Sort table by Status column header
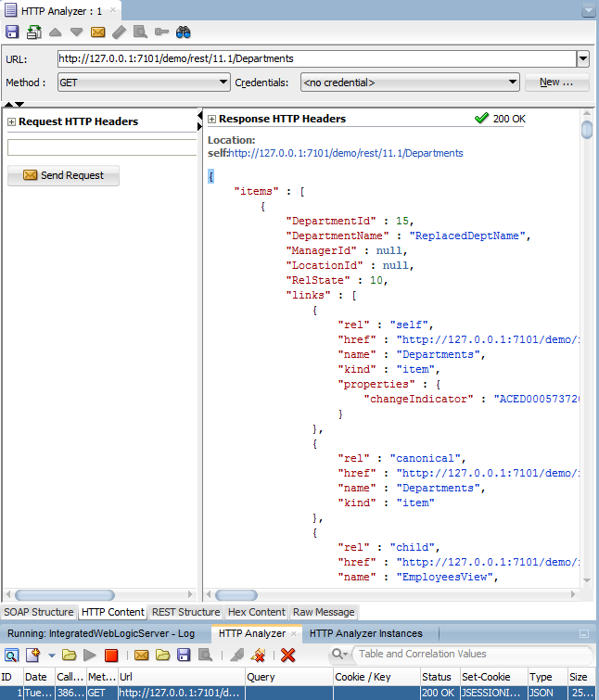This screenshot has height=700, width=599. coord(440,677)
